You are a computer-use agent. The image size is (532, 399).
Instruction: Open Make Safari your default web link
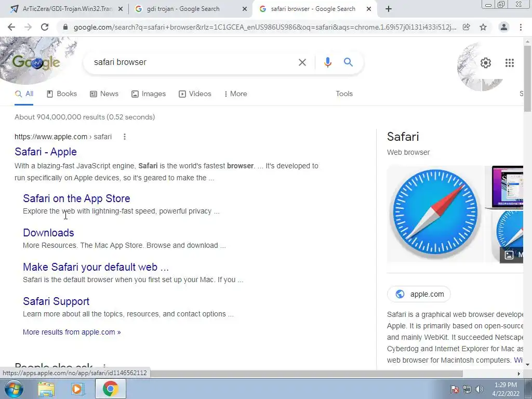96,267
